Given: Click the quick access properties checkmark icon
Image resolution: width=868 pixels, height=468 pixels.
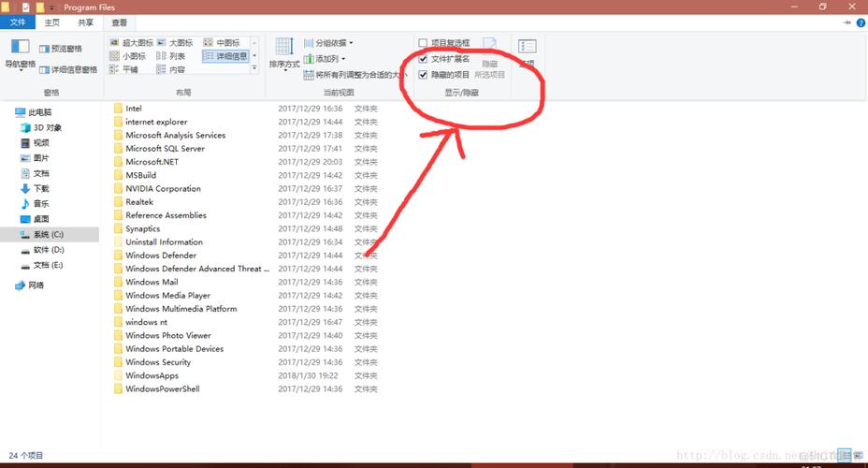Looking at the screenshot, I should (x=25, y=7).
